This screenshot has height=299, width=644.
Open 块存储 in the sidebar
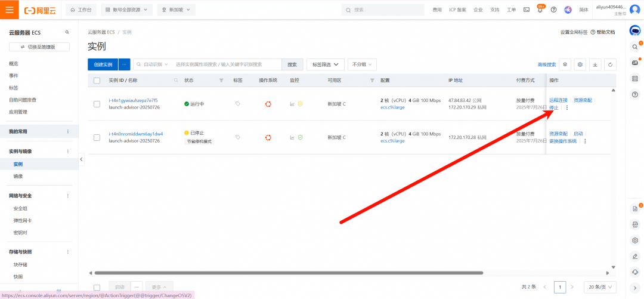[x=20, y=264]
